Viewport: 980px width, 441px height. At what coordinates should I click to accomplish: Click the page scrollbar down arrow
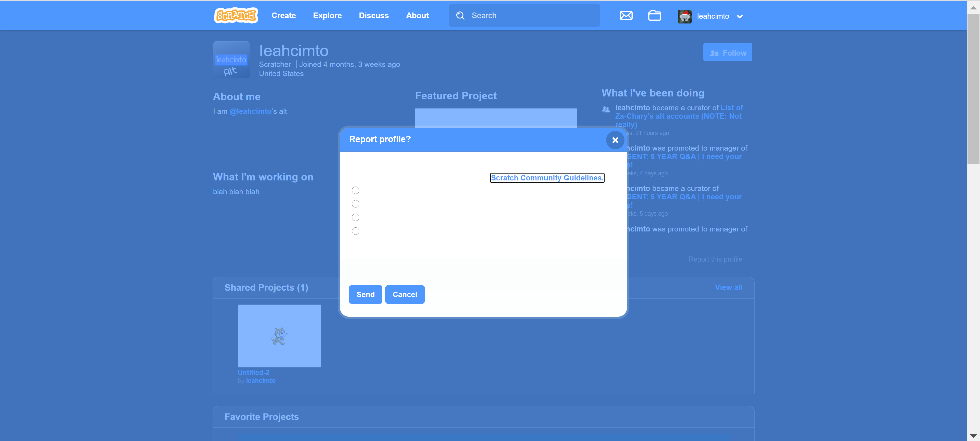click(x=973, y=436)
